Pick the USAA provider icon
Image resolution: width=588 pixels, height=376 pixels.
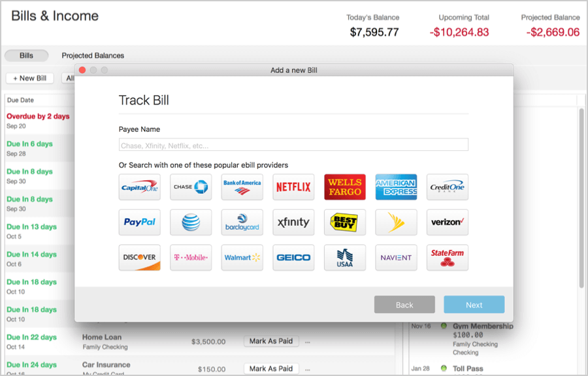[x=344, y=257]
